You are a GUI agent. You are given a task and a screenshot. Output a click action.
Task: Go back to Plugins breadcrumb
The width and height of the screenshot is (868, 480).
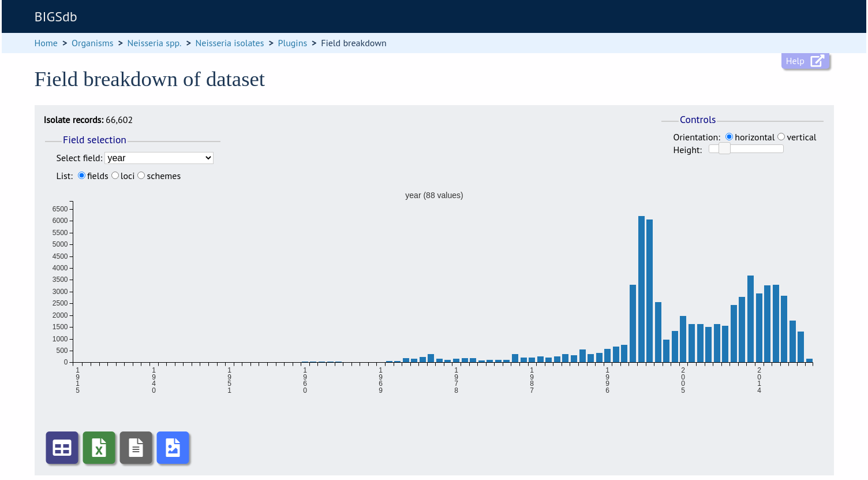click(x=293, y=43)
